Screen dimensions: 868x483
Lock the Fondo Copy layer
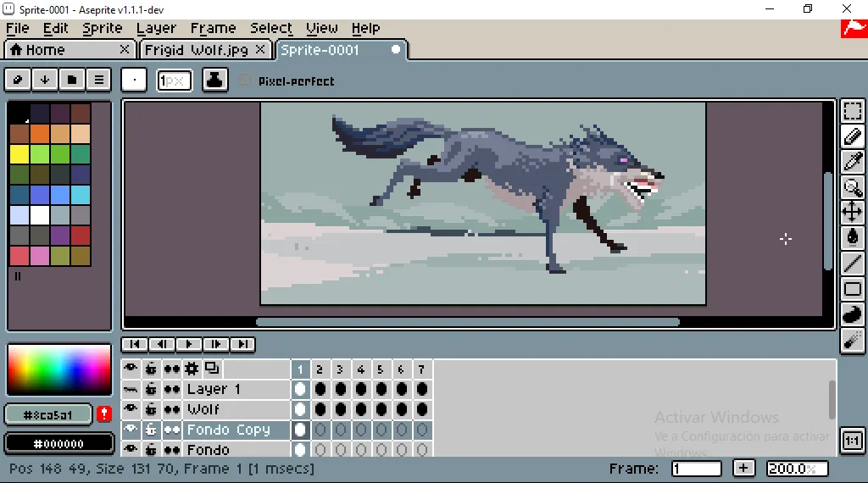[x=151, y=430]
